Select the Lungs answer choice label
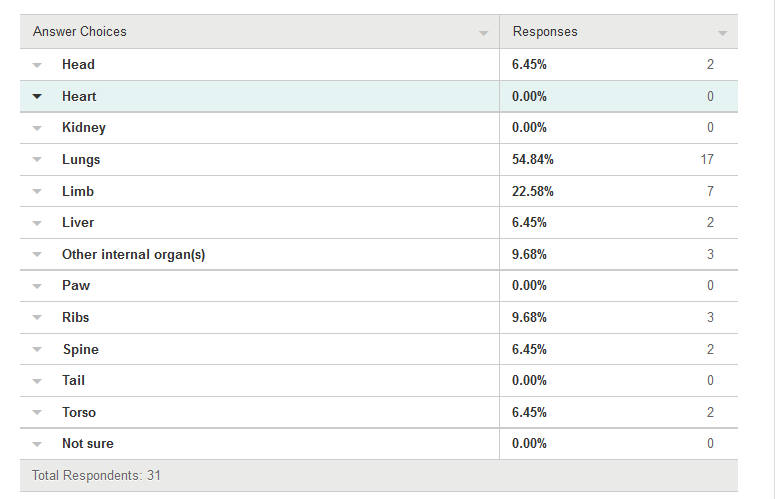Image resolution: width=775 pixels, height=499 pixels. click(x=81, y=160)
